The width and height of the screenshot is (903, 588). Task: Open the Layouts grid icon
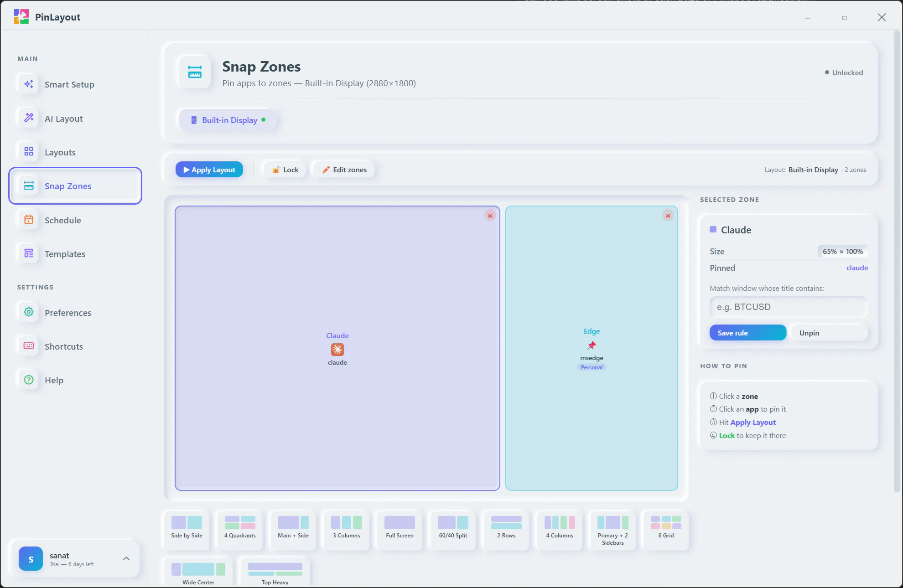point(29,152)
